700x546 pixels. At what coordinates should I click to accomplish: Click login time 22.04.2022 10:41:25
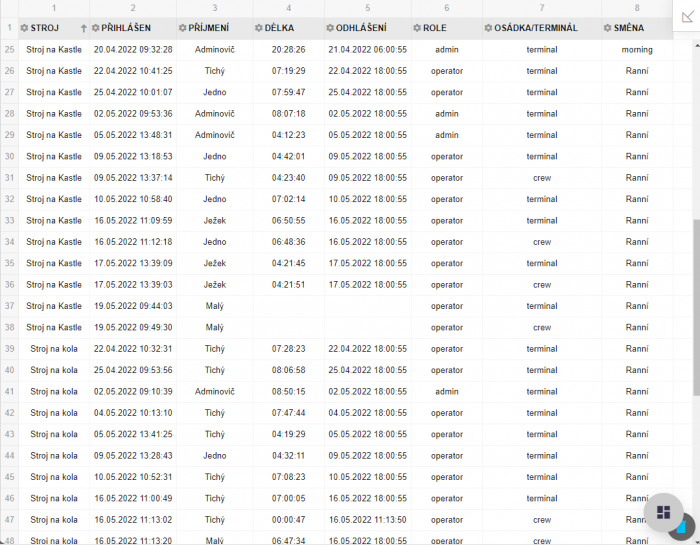[133, 71]
